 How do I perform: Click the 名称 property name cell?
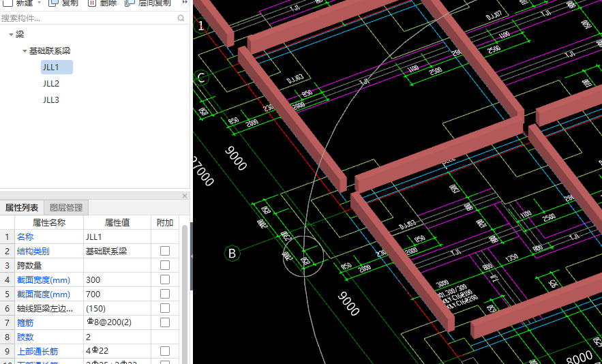[x=49, y=237]
